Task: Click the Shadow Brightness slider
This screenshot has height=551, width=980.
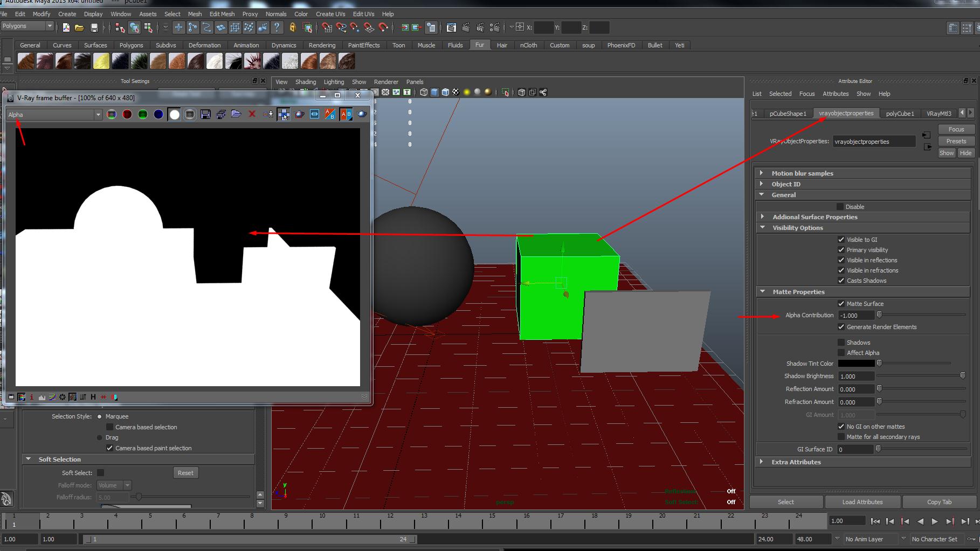Action: click(x=921, y=376)
